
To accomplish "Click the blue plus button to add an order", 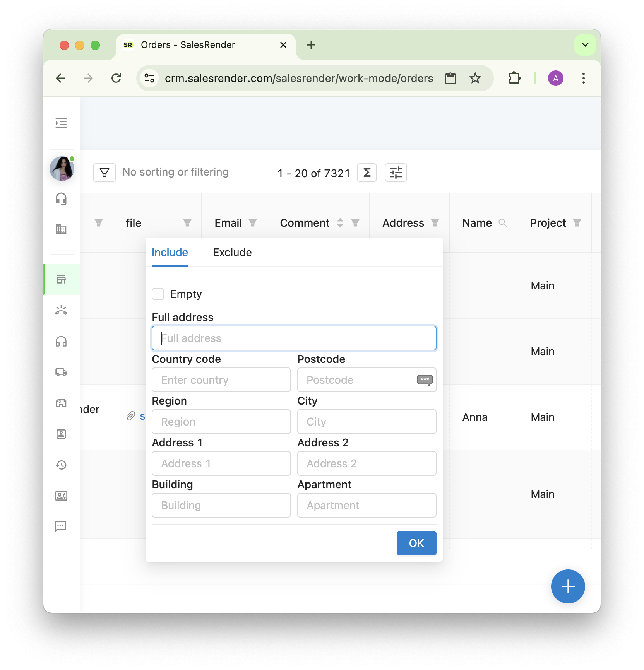I will (568, 586).
